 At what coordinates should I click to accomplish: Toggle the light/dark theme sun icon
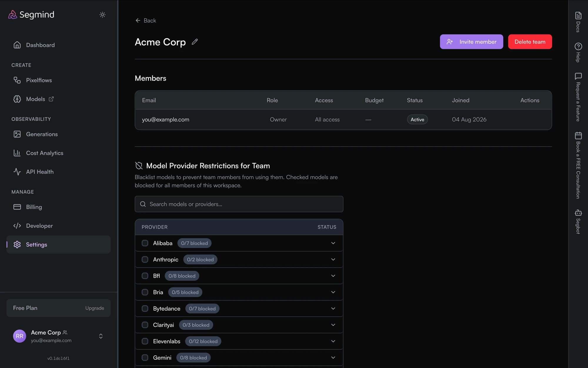(102, 15)
